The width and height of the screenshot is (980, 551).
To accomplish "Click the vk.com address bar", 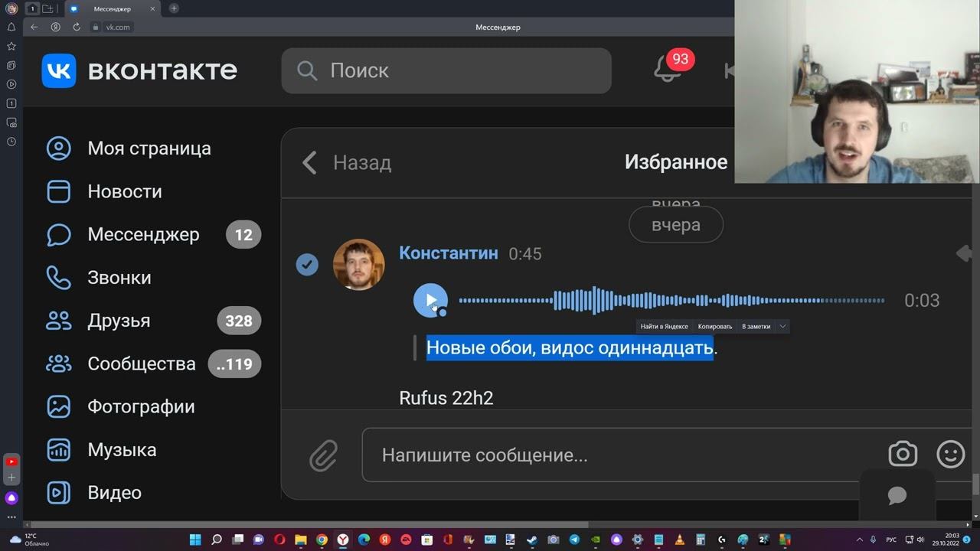I will point(118,27).
